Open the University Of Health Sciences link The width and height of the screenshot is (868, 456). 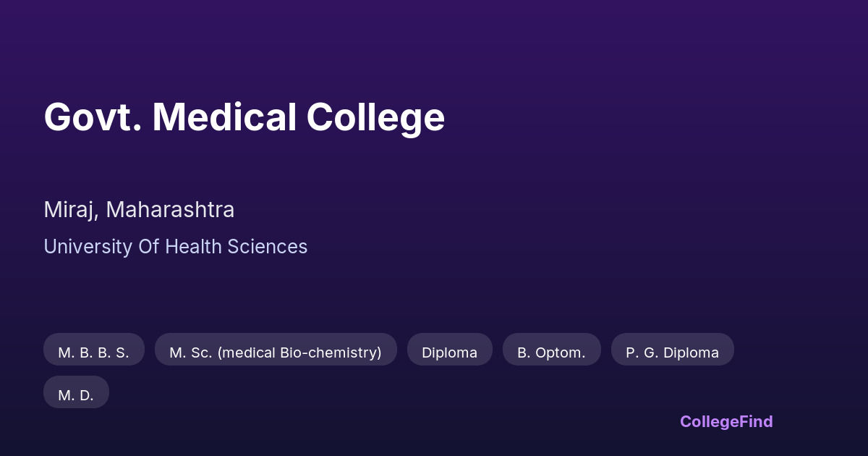click(x=175, y=247)
